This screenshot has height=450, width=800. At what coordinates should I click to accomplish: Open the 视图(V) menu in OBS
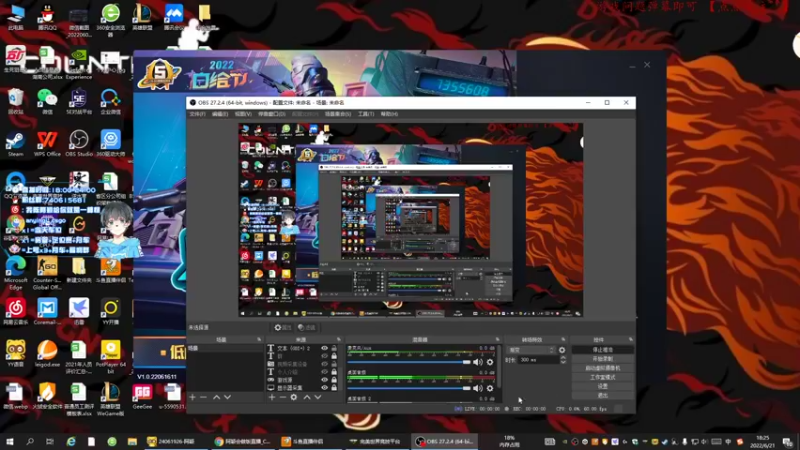point(243,114)
